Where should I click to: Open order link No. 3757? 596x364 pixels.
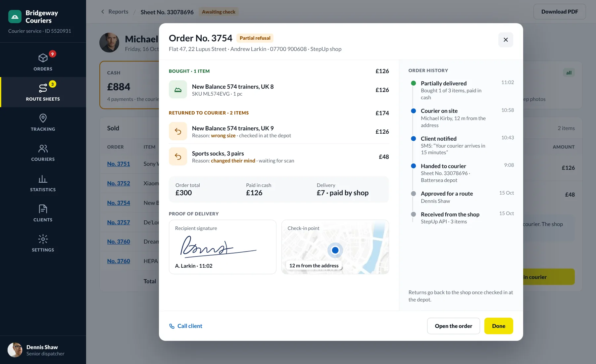coord(119,222)
